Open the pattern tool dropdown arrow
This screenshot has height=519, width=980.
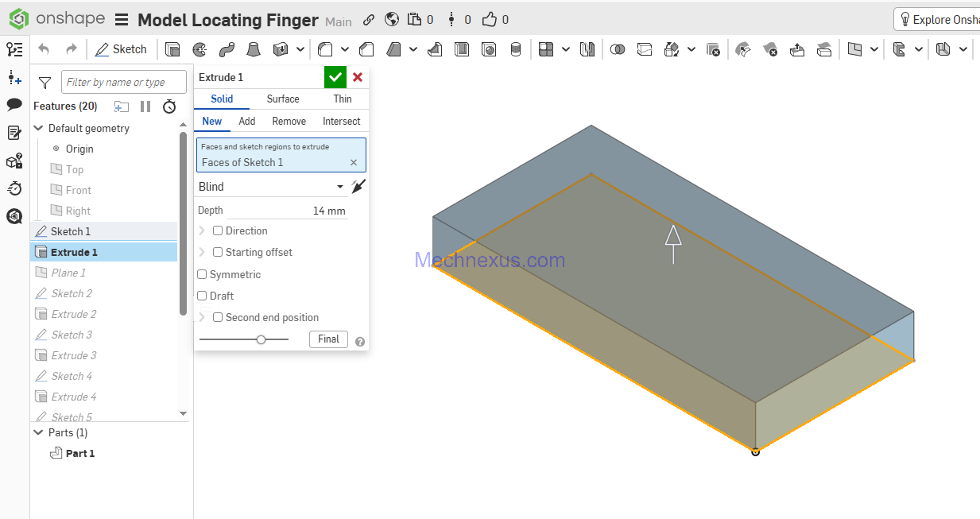(x=566, y=49)
